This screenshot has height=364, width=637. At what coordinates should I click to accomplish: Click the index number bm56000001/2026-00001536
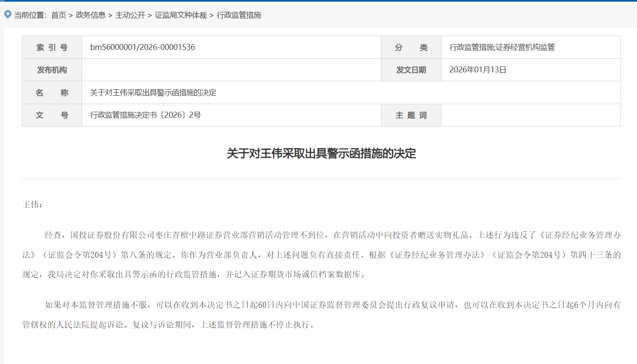click(141, 47)
